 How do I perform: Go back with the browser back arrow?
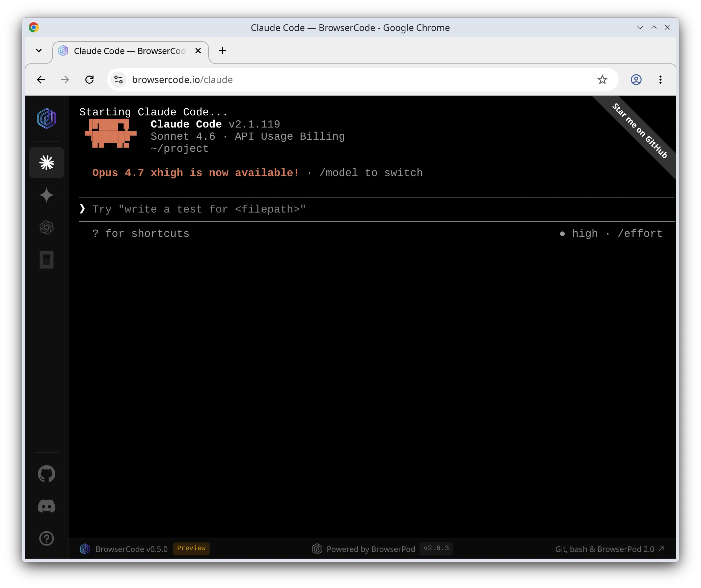point(41,80)
